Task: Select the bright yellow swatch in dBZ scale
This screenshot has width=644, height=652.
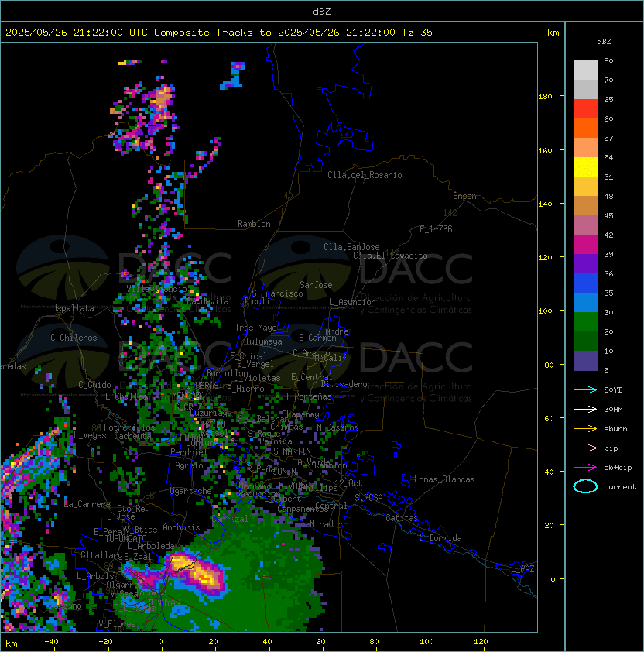Action: 585,166
